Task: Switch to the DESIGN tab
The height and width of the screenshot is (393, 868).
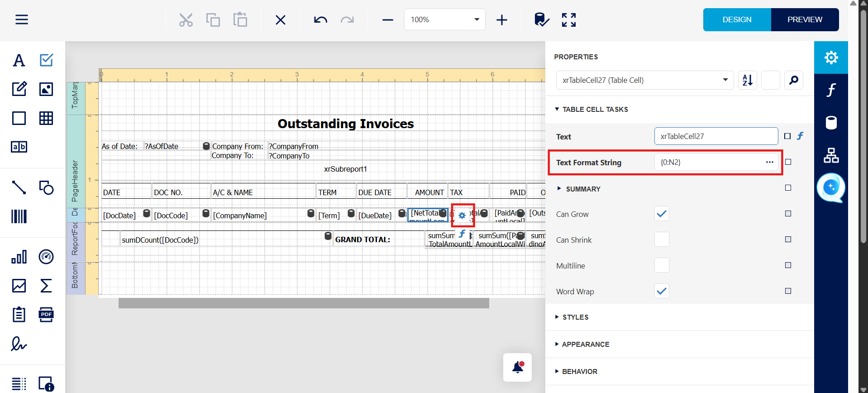Action: tap(737, 19)
